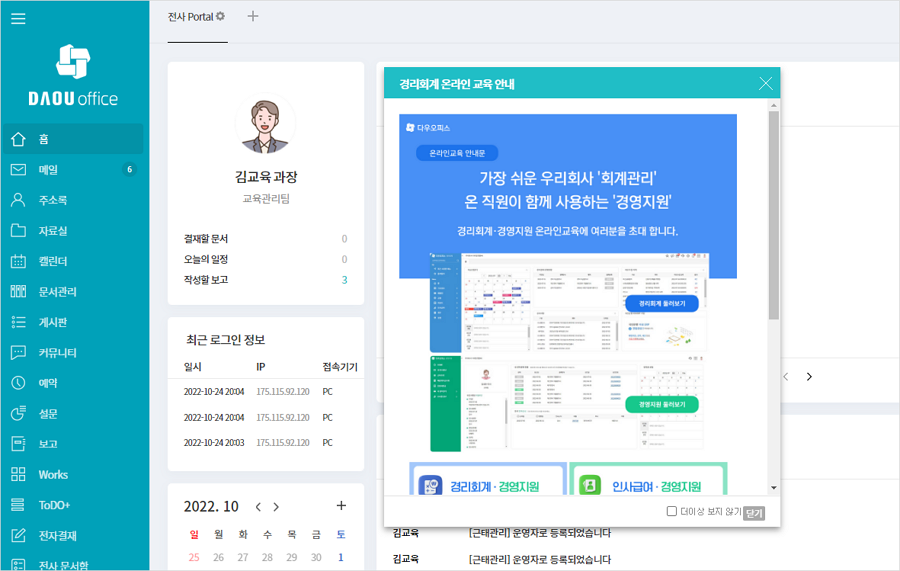Close the 경리회계 온라인 교육 안내 popup
This screenshot has width=900, height=571.
click(765, 84)
